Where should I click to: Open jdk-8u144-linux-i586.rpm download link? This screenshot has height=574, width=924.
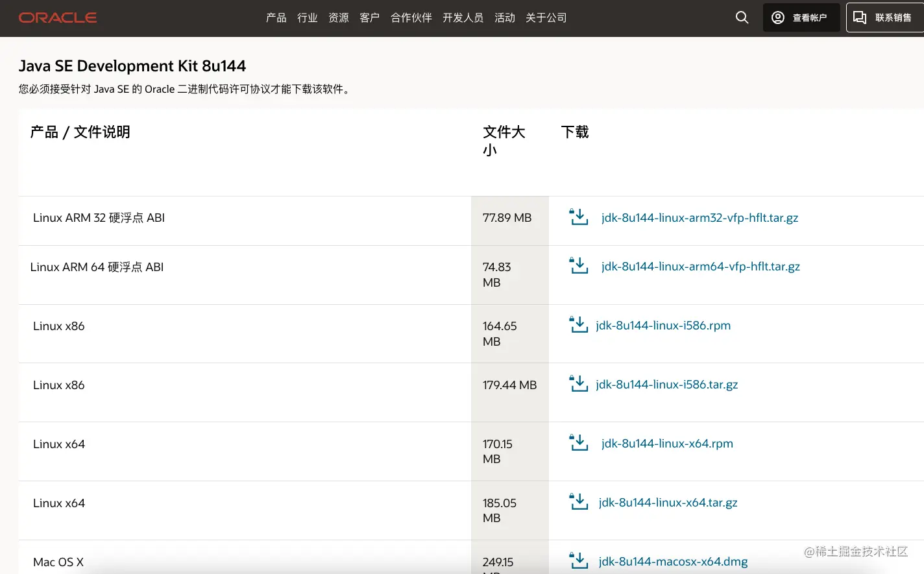[x=663, y=326]
